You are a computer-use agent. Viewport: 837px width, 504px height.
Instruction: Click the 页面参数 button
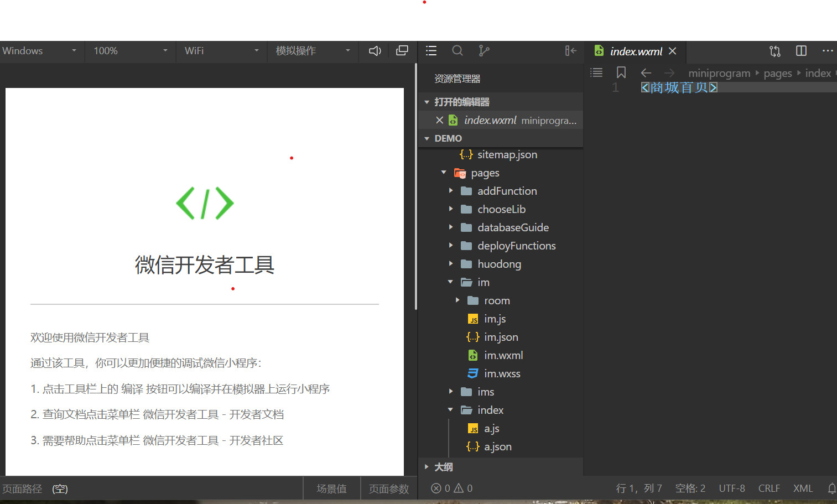click(389, 489)
